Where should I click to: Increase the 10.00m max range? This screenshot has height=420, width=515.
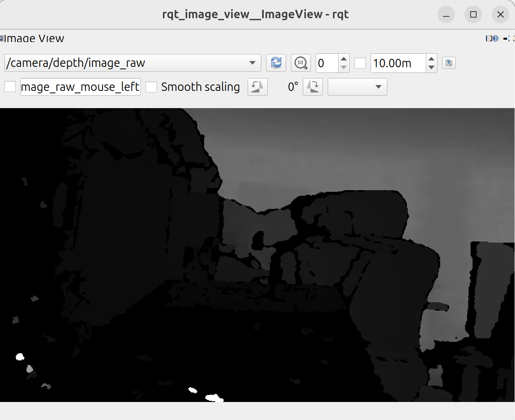coord(431,59)
